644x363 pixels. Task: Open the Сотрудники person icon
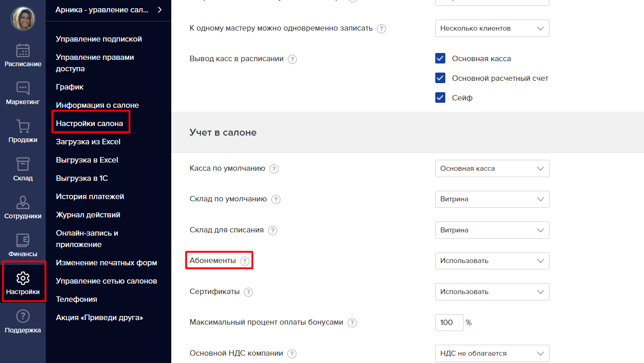23,202
